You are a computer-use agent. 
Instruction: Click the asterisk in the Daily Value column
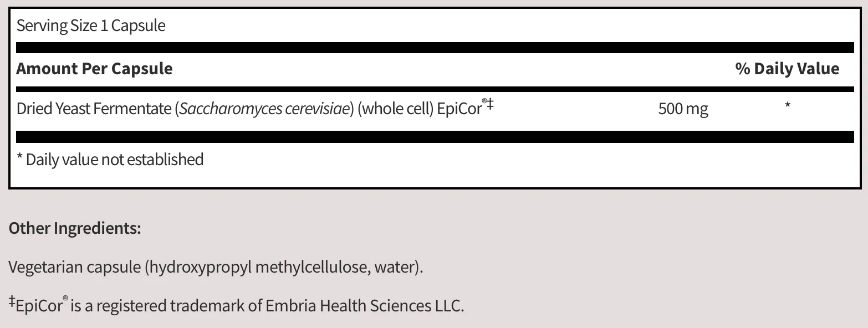pyautogui.click(x=787, y=105)
